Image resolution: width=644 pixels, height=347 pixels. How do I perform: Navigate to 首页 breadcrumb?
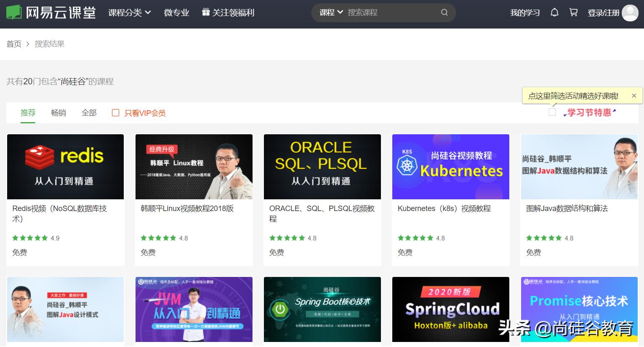point(14,44)
